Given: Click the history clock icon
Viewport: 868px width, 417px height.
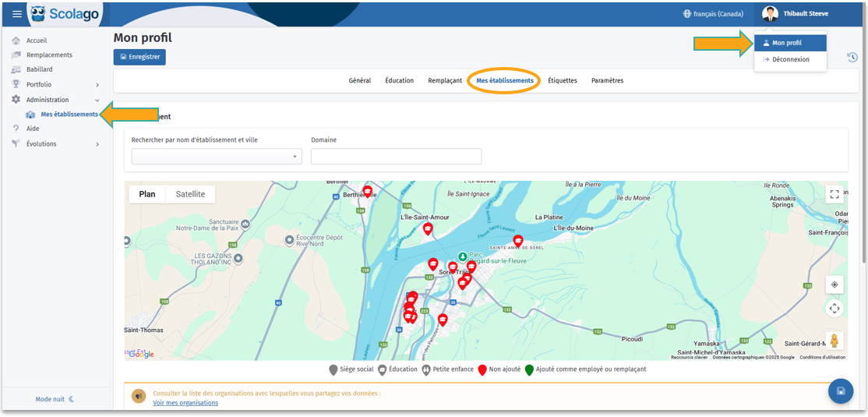Looking at the screenshot, I should [852, 57].
